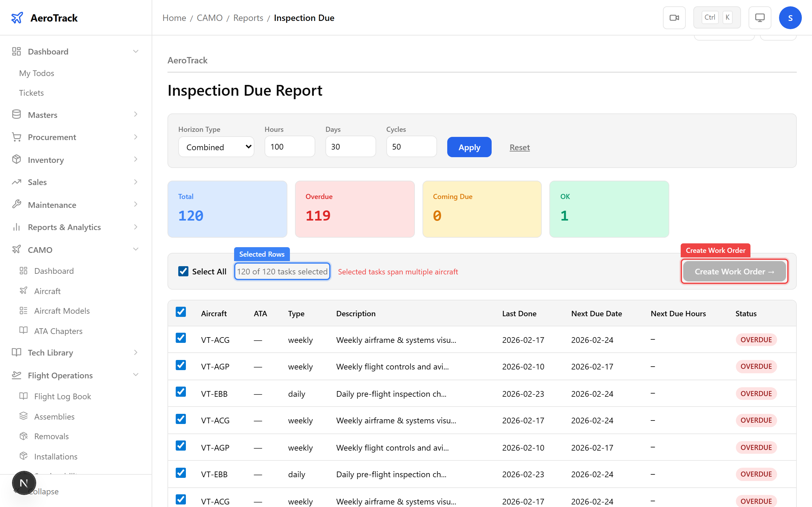812x507 pixels.
Task: Open Reports & Analytics chart icon
Action: coord(16,227)
